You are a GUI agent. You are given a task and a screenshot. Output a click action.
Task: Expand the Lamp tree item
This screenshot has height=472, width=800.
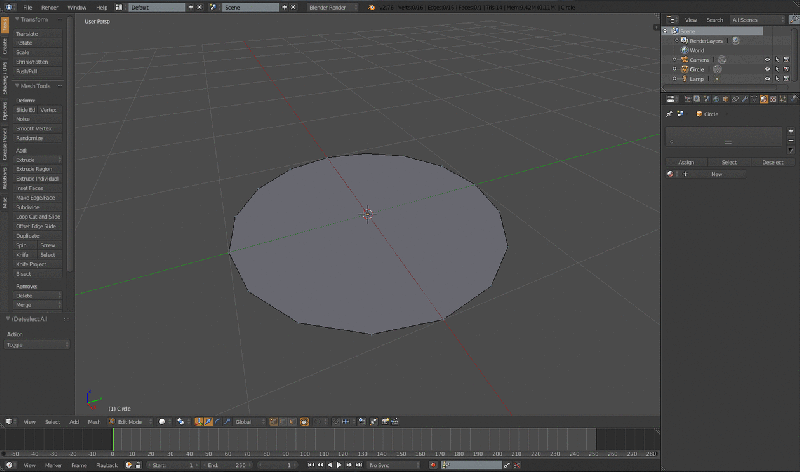coord(674,79)
